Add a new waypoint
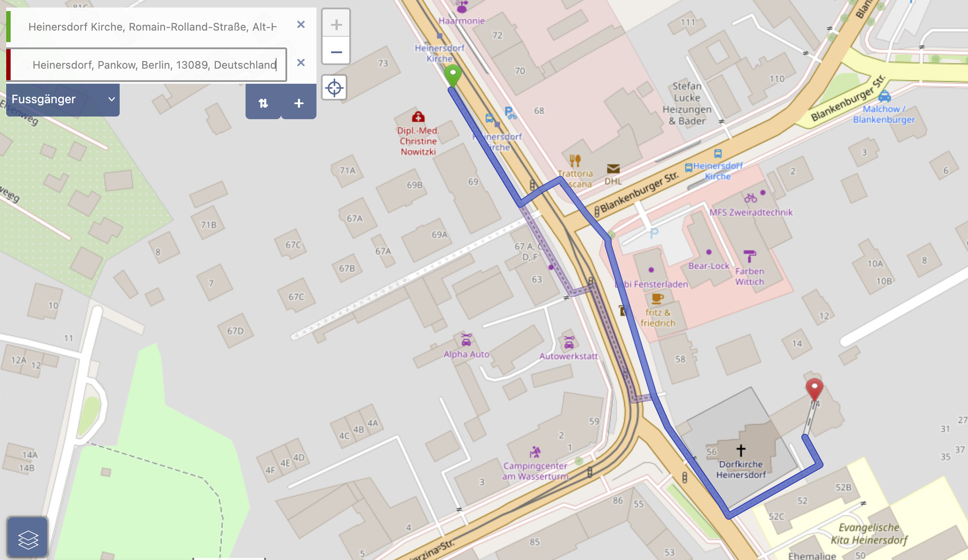Image resolution: width=968 pixels, height=560 pixels. (299, 103)
